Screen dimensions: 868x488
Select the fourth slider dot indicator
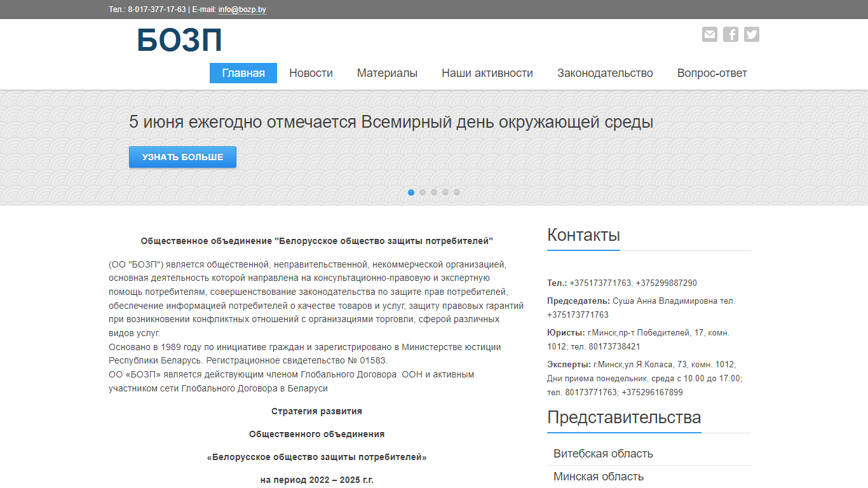pyautogui.click(x=445, y=193)
